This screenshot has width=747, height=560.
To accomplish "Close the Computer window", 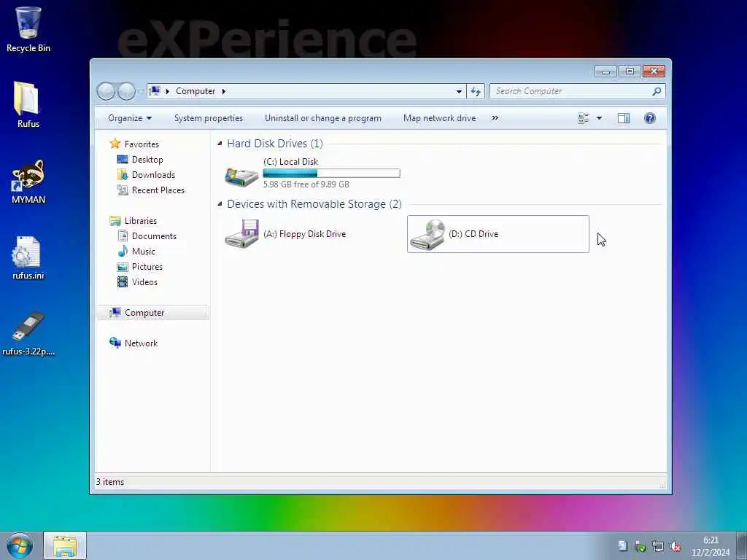I will tap(654, 71).
